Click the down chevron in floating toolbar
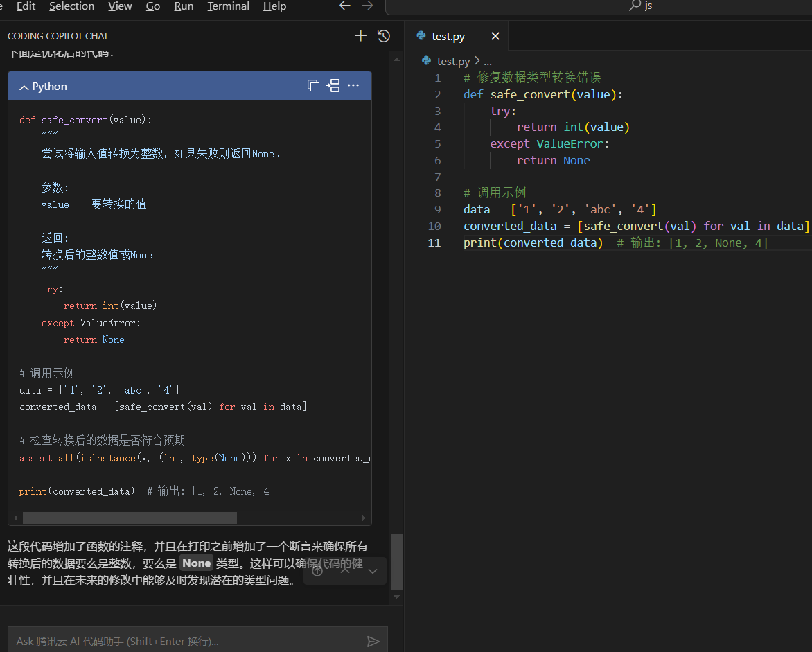This screenshot has height=652, width=812. click(373, 571)
